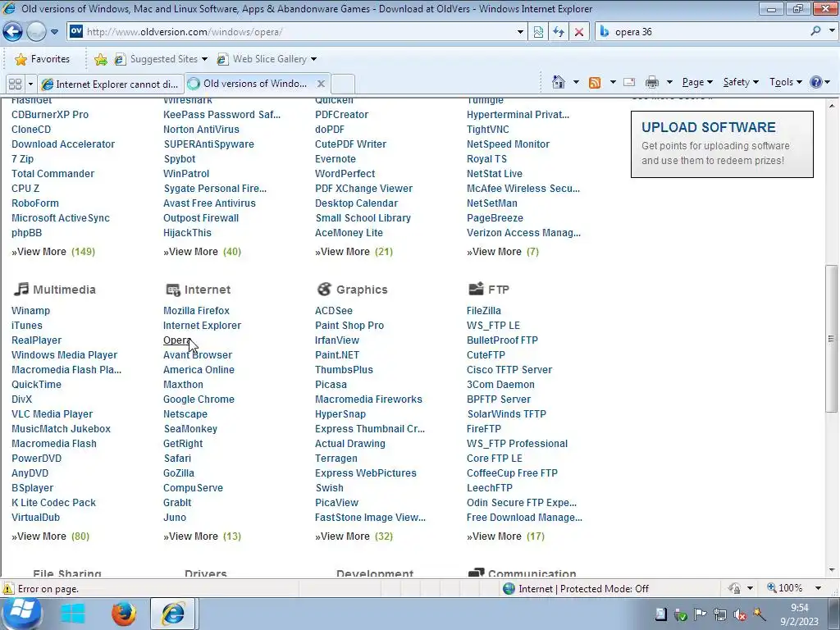Select the 'Old versions of Windo...' tab

coord(255,84)
